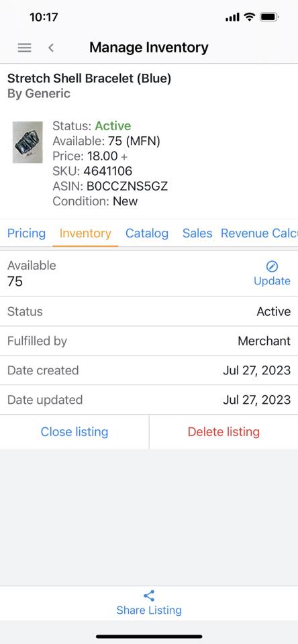Image resolution: width=298 pixels, height=644 pixels.
Task: Open the Catalog tab
Action: tap(147, 233)
